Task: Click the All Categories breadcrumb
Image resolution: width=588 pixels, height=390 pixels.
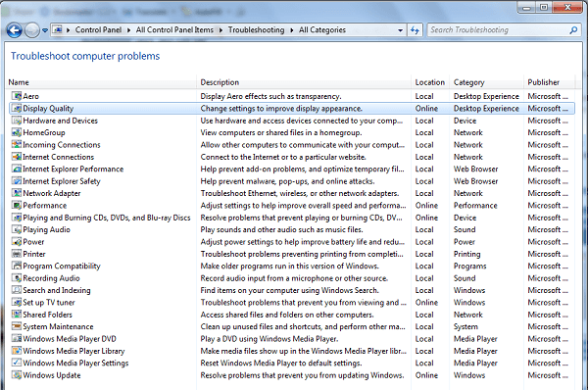Action: pyautogui.click(x=322, y=30)
